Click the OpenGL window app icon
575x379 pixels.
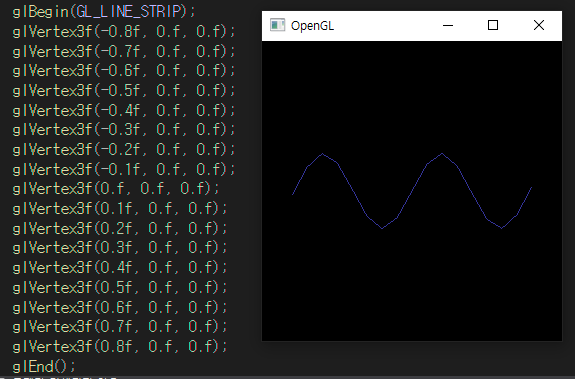pyautogui.click(x=277, y=25)
